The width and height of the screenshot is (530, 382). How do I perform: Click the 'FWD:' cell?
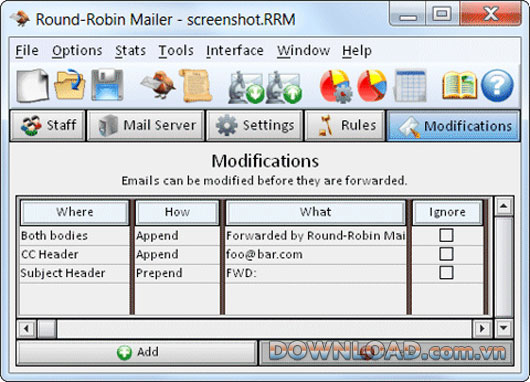pos(315,273)
